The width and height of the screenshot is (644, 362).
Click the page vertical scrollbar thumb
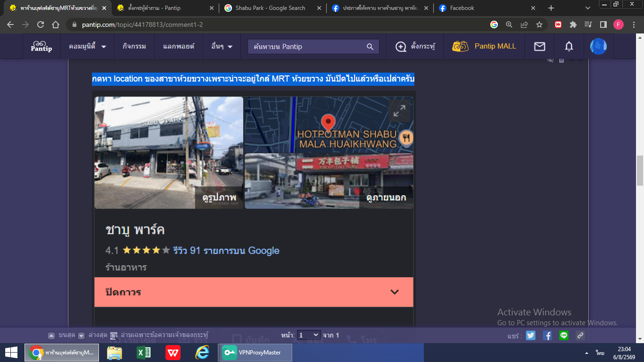pyautogui.click(x=640, y=170)
